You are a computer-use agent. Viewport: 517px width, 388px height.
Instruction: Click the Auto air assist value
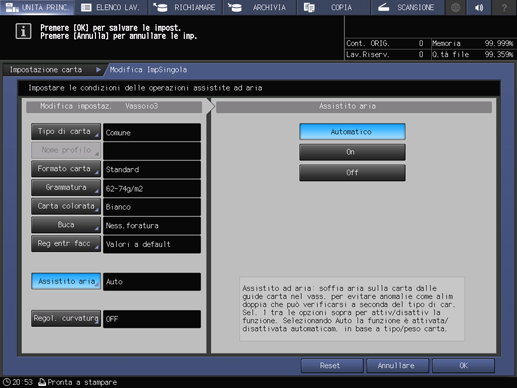pos(152,282)
